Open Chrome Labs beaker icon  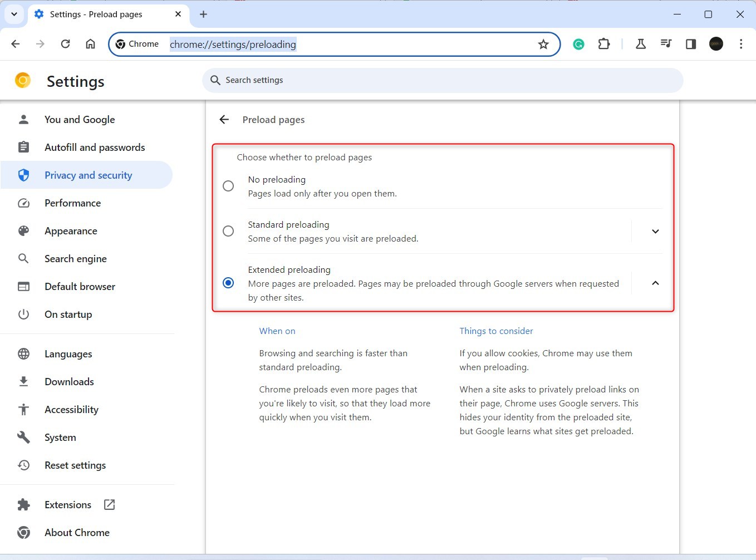(x=640, y=44)
